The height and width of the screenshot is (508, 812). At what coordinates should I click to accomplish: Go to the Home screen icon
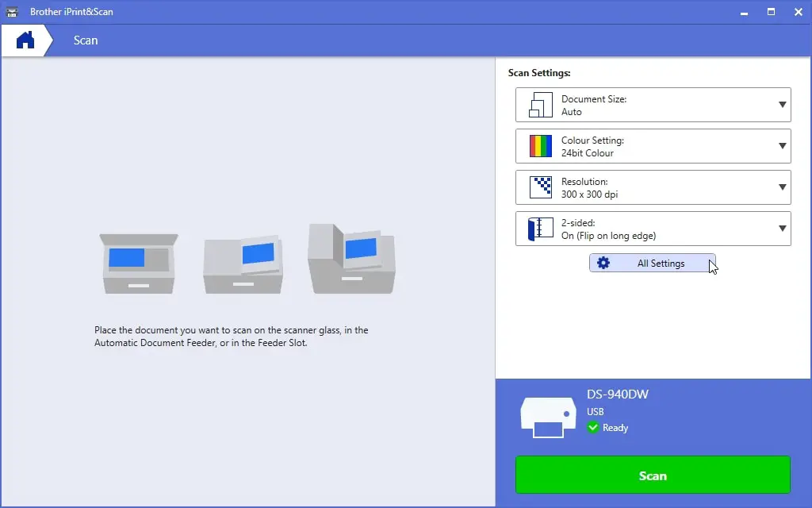pyautogui.click(x=25, y=40)
